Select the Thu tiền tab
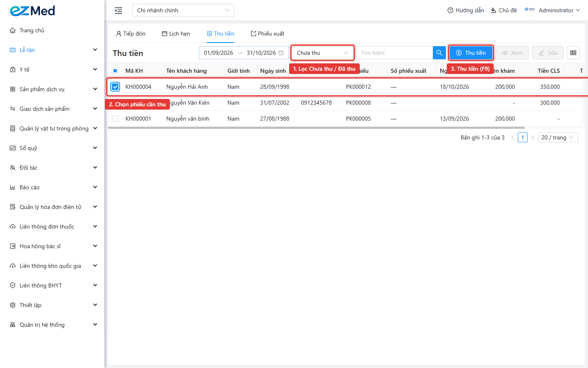This screenshot has height=368, width=588. pyautogui.click(x=220, y=34)
